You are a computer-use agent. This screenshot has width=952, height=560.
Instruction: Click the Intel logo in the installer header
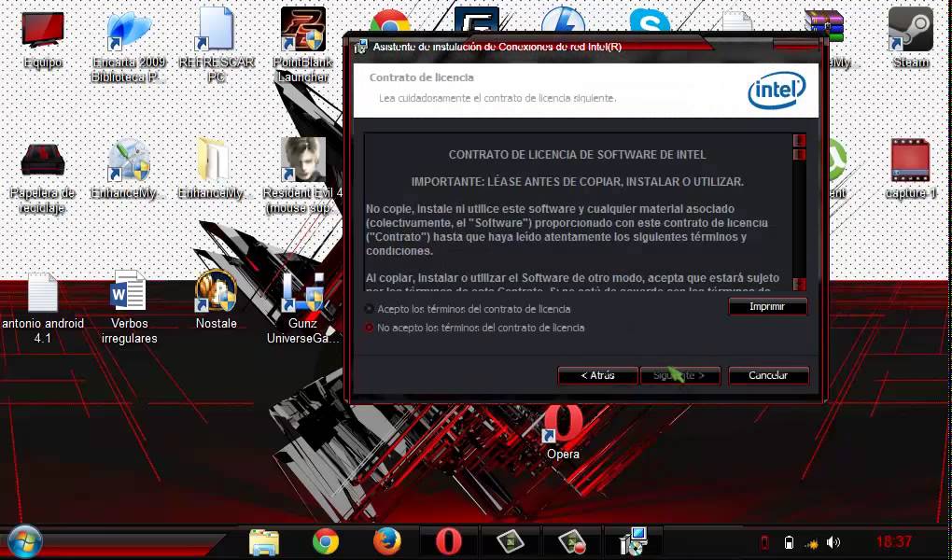pos(777,90)
